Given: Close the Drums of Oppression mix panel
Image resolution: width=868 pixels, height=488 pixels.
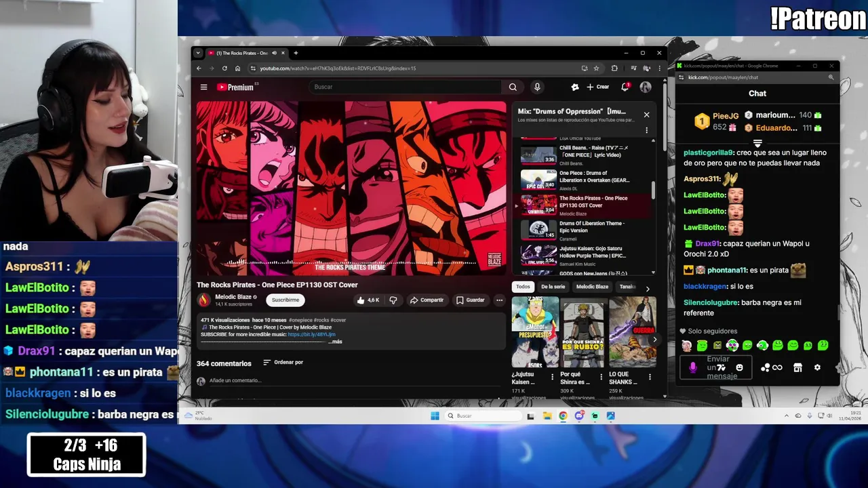Looking at the screenshot, I should pos(646,115).
